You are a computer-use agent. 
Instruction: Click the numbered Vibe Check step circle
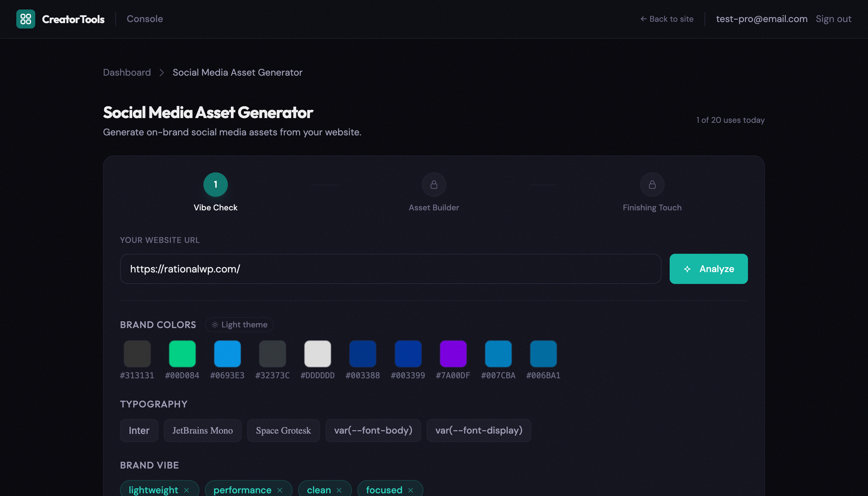coord(215,184)
